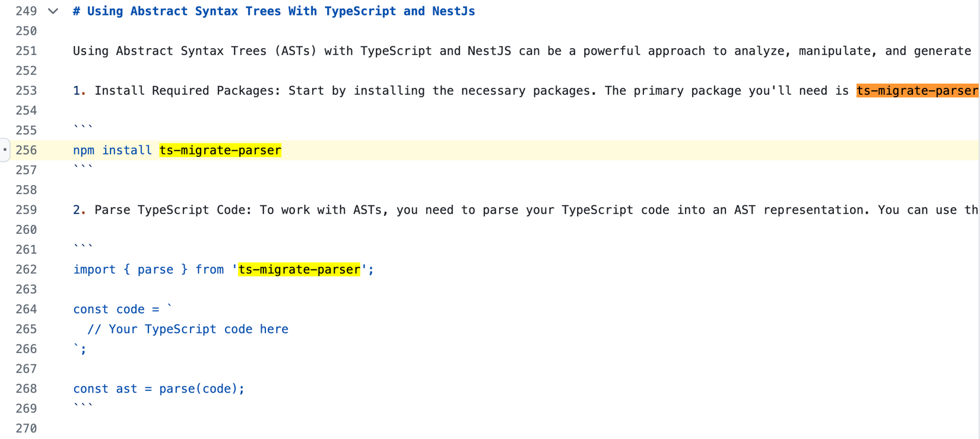Viewport: 980px width, 439px height.
Task: Click the '// Your TypeScript code here' comment
Action: 188,329
